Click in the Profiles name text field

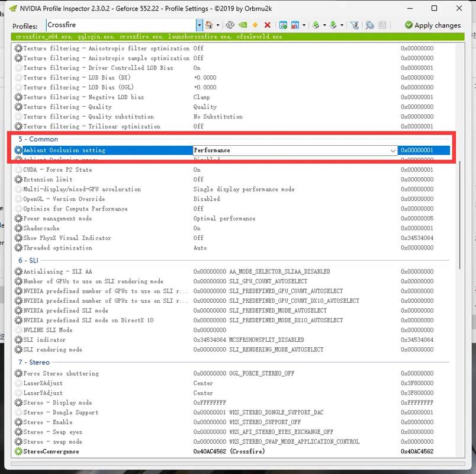[118, 25]
